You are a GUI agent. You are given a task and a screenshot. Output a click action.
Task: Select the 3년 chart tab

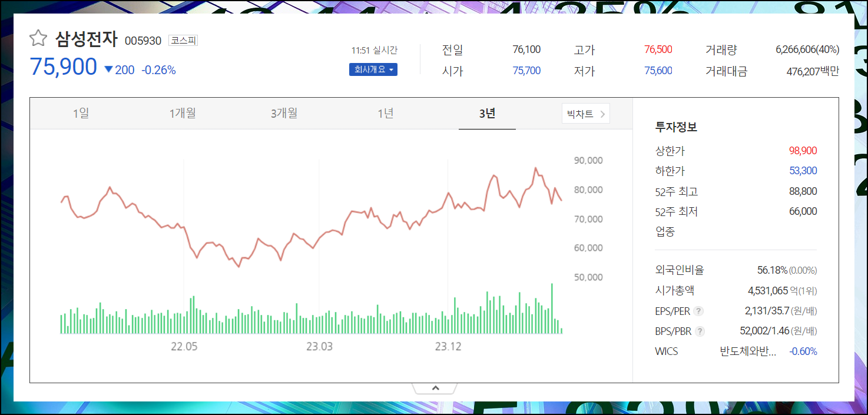coord(487,114)
